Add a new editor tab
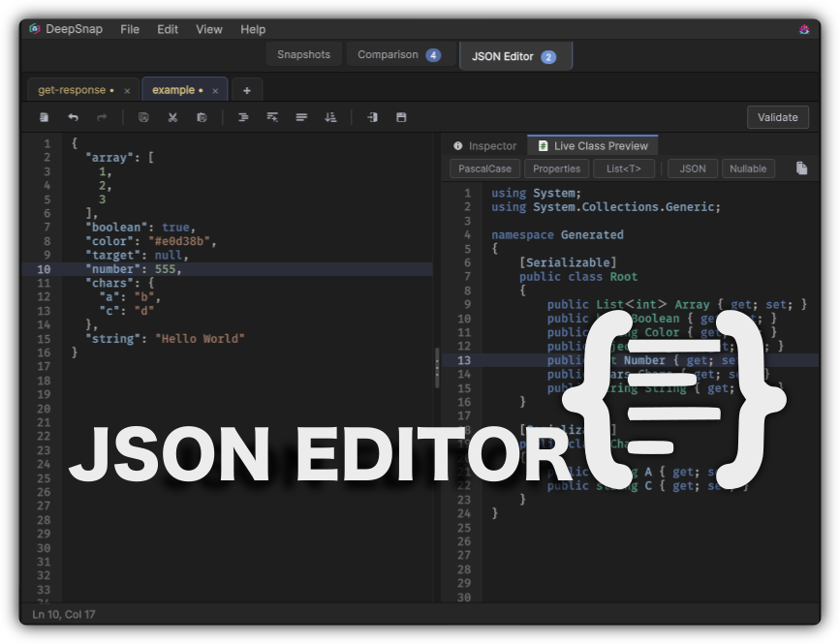Viewport: 840px width, 644px height. coord(247,90)
